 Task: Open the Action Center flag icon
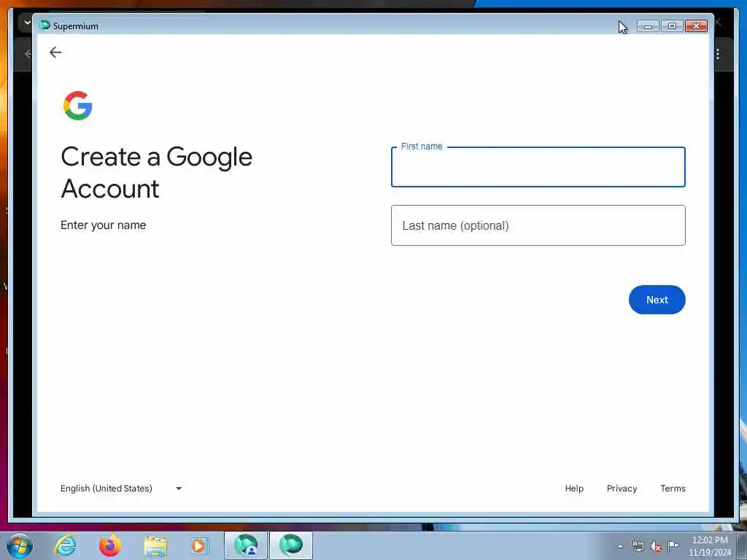(673, 545)
